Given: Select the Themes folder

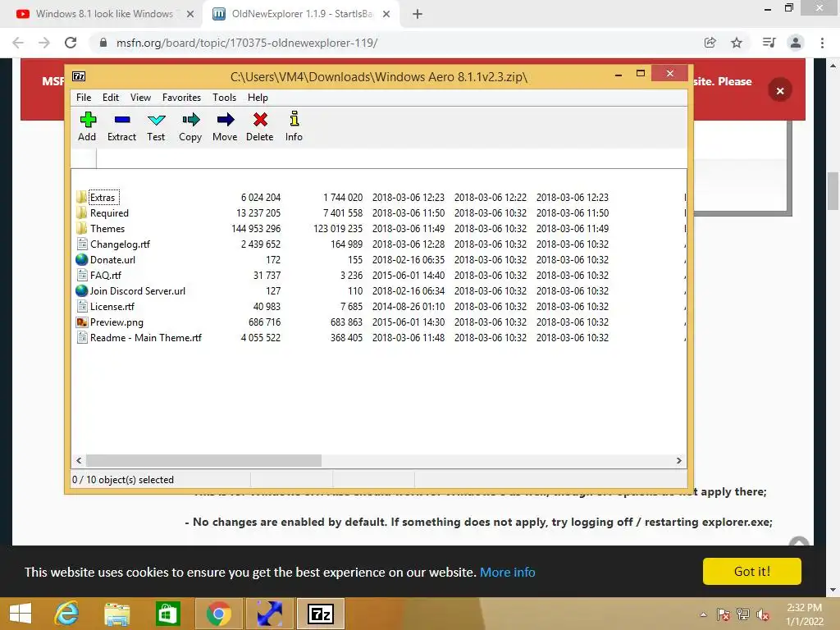Looking at the screenshot, I should click(107, 228).
